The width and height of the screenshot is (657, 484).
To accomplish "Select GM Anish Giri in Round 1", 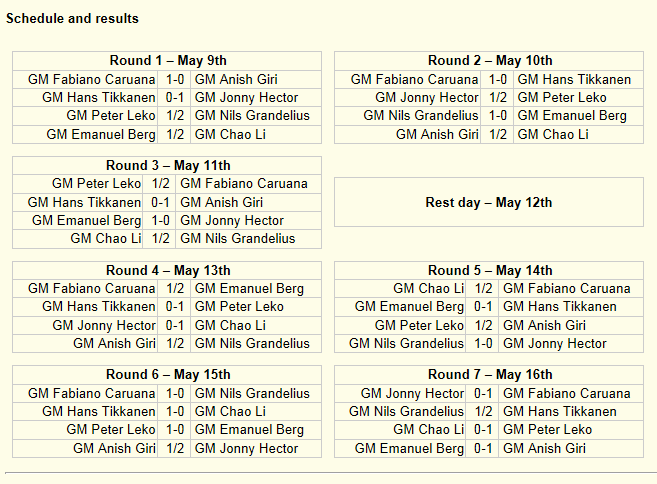I will (x=236, y=79).
